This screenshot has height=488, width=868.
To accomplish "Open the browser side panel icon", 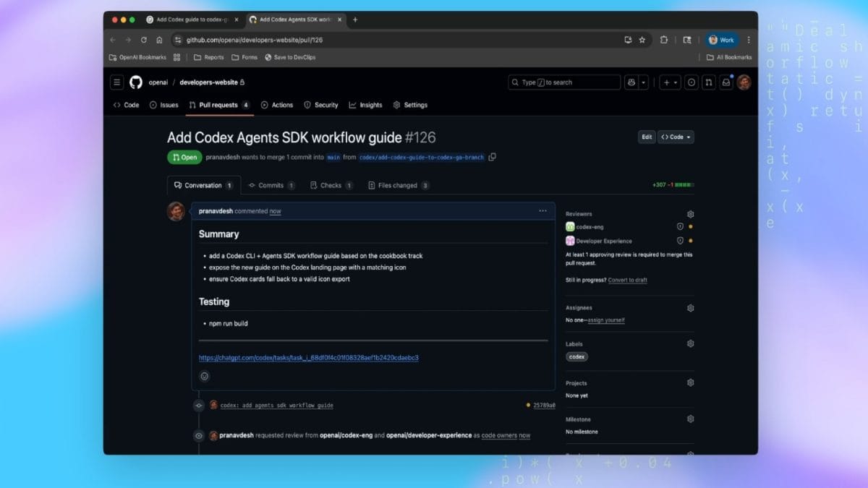I will tap(686, 40).
